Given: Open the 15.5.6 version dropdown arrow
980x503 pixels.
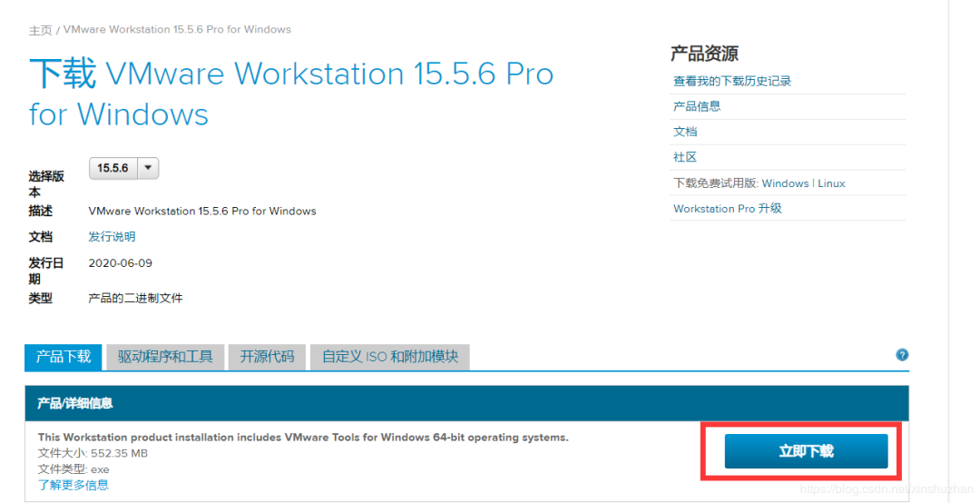Looking at the screenshot, I should tap(148, 168).
